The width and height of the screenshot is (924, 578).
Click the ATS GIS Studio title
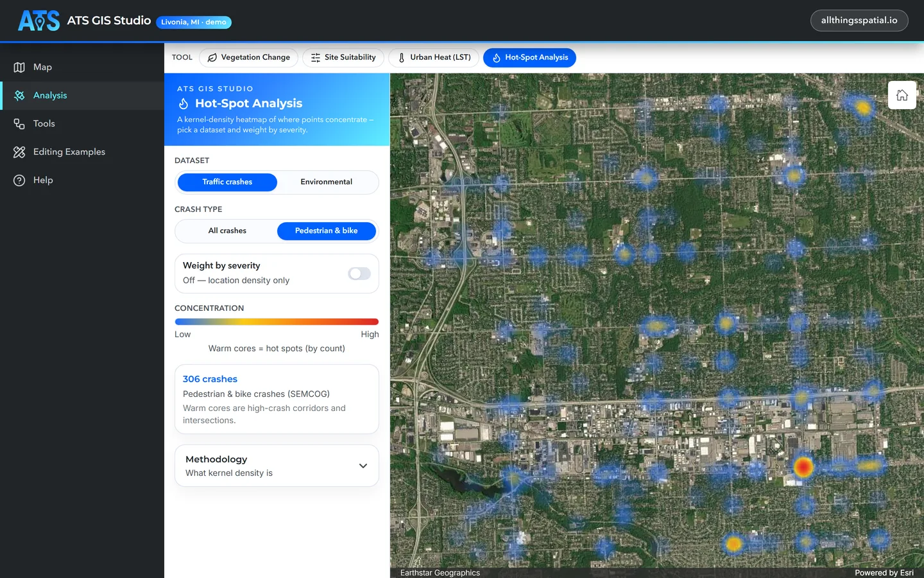[x=109, y=21]
